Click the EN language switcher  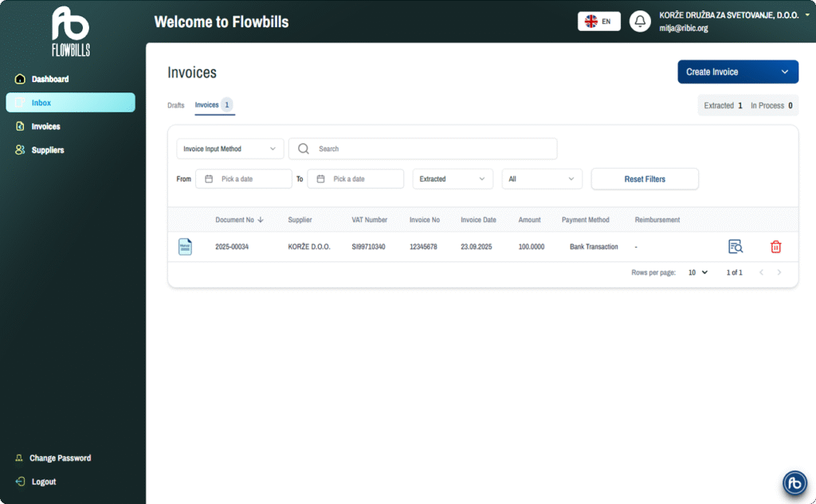(598, 21)
